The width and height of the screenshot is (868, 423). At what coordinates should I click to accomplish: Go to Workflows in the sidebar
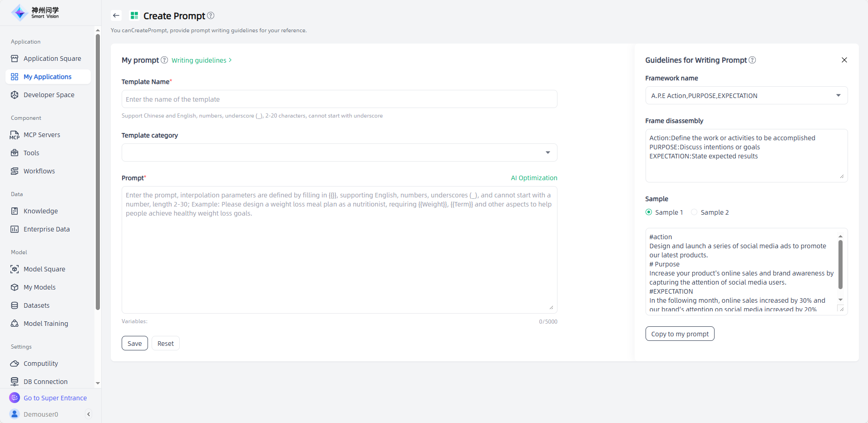tap(39, 171)
